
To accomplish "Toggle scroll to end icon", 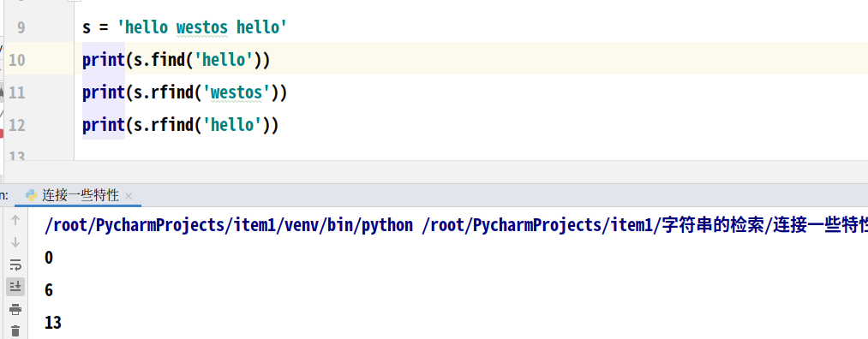I will [x=15, y=287].
